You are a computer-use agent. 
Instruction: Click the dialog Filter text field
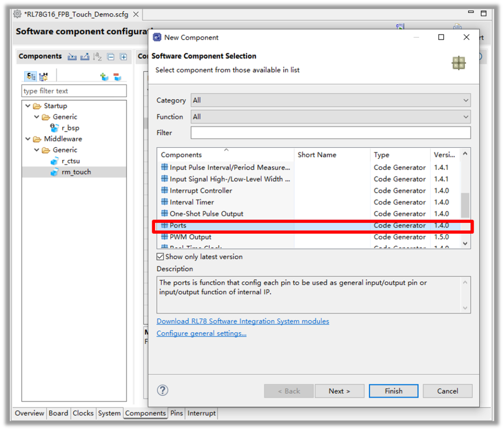point(330,133)
